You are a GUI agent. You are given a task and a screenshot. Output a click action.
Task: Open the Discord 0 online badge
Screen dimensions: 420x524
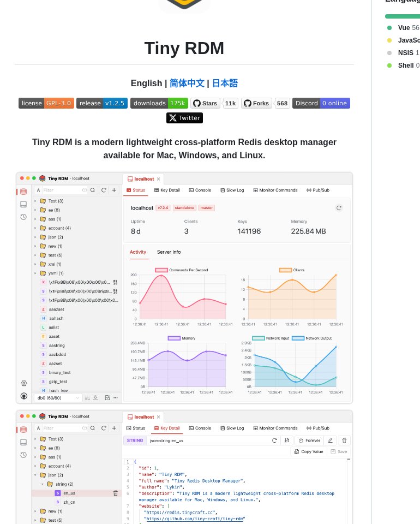point(321,103)
